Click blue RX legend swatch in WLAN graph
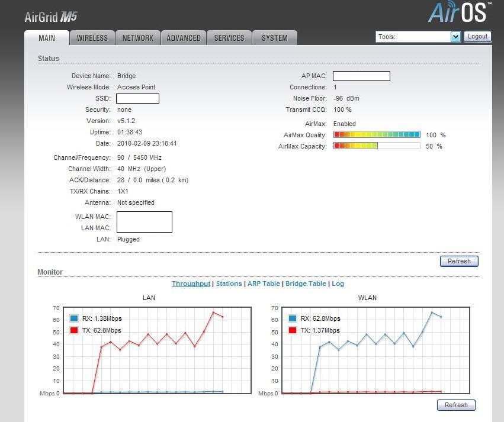Viewport: 504px width, 422px height. (293, 318)
